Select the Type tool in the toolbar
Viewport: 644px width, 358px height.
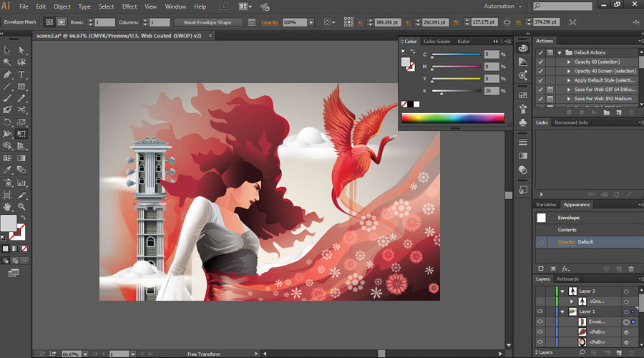pos(21,74)
